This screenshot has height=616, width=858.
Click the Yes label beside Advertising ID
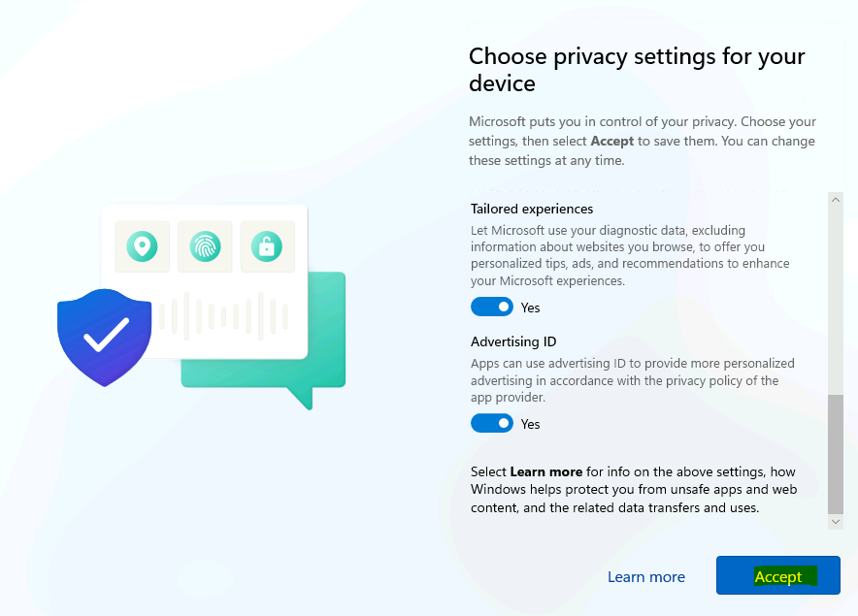click(530, 425)
